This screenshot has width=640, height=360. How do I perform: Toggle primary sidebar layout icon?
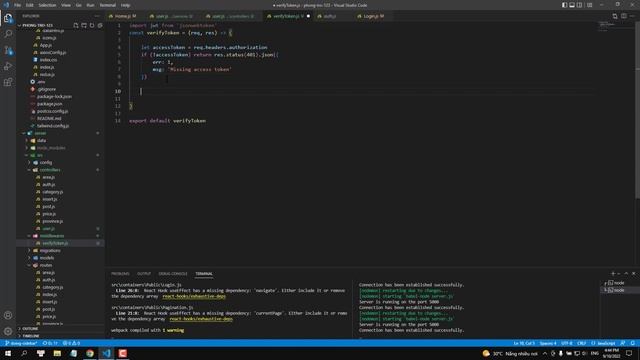[x=564, y=5]
